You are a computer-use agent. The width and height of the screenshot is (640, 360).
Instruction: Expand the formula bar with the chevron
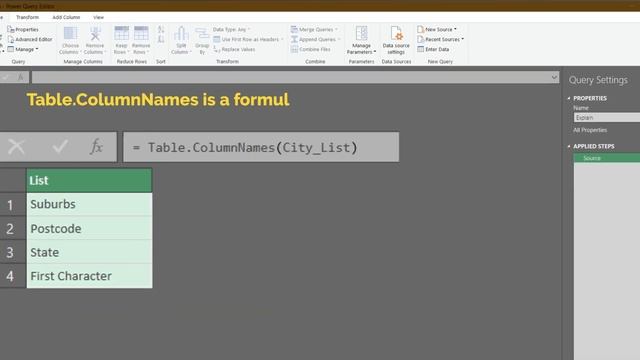click(554, 77)
